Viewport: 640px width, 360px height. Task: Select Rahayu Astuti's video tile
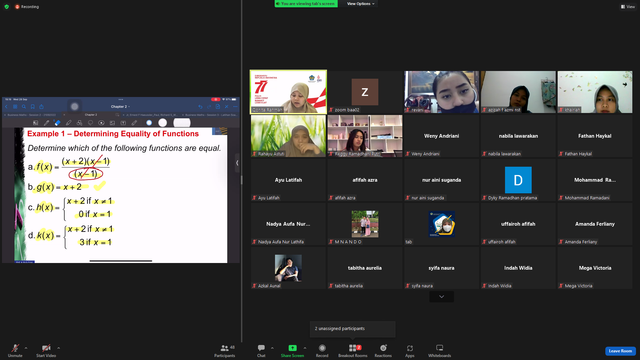point(288,136)
